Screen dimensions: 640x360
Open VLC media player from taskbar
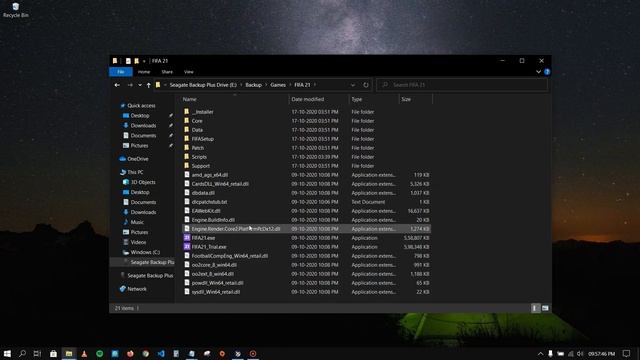[84, 353]
